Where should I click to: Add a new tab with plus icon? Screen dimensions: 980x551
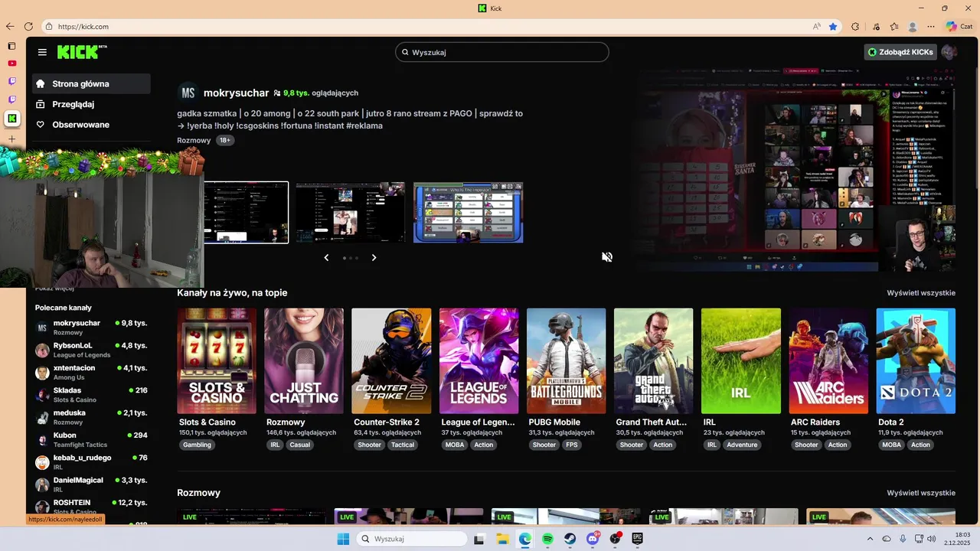click(11, 139)
